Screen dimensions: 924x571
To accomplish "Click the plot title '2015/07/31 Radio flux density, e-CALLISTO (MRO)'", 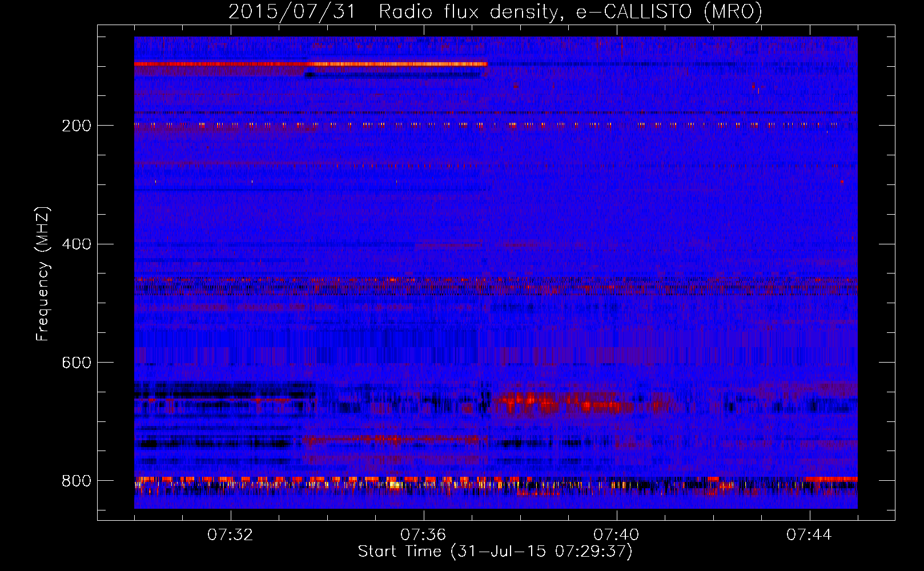I will (x=495, y=12).
